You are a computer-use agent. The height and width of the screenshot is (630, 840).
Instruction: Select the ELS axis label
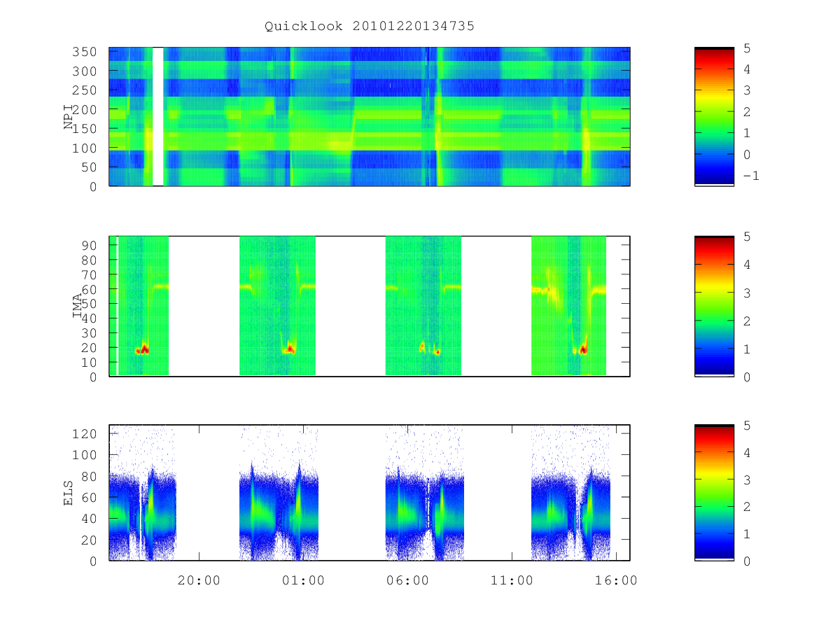pos(69,493)
